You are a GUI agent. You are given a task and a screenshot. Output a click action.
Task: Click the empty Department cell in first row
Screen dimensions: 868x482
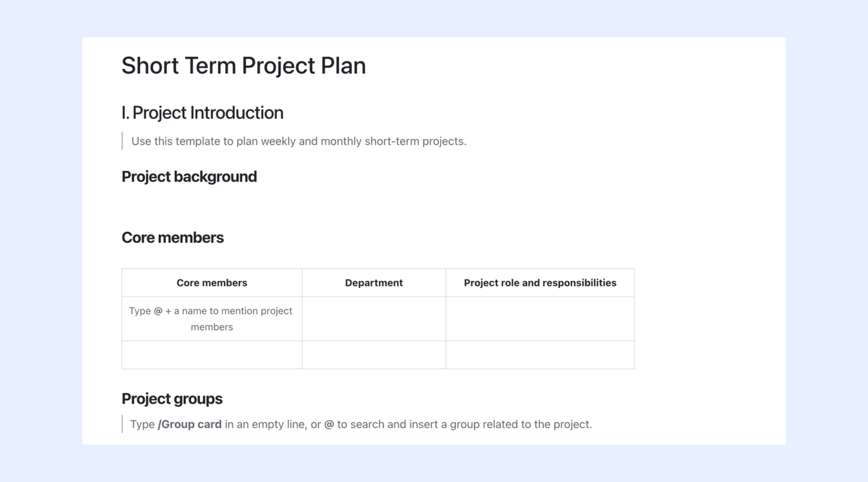pos(374,319)
